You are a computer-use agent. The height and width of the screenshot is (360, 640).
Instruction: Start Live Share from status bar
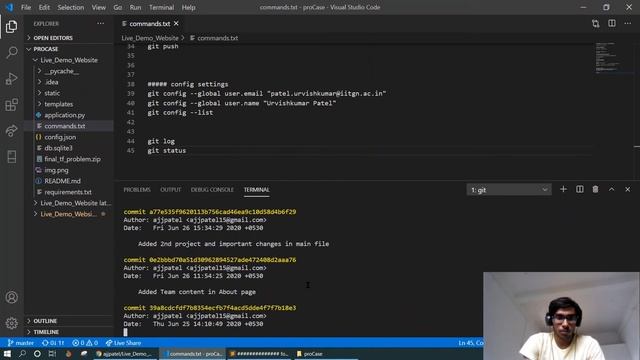[124, 343]
